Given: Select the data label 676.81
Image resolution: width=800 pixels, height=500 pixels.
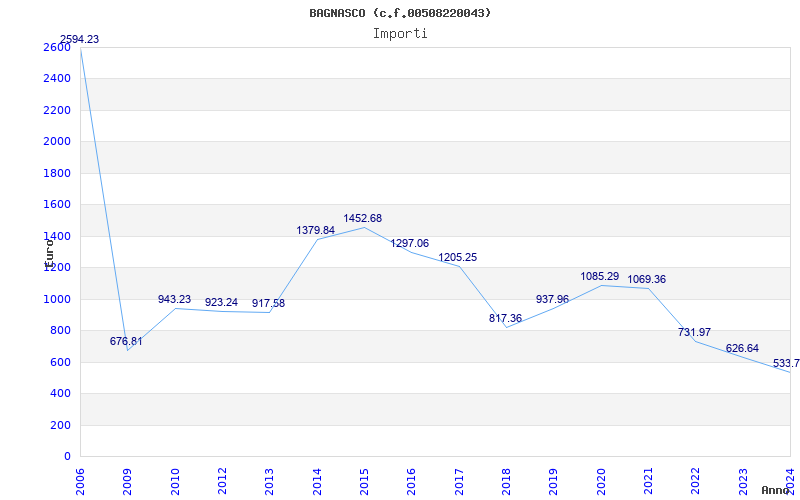Looking at the screenshot, I should (x=126, y=341).
